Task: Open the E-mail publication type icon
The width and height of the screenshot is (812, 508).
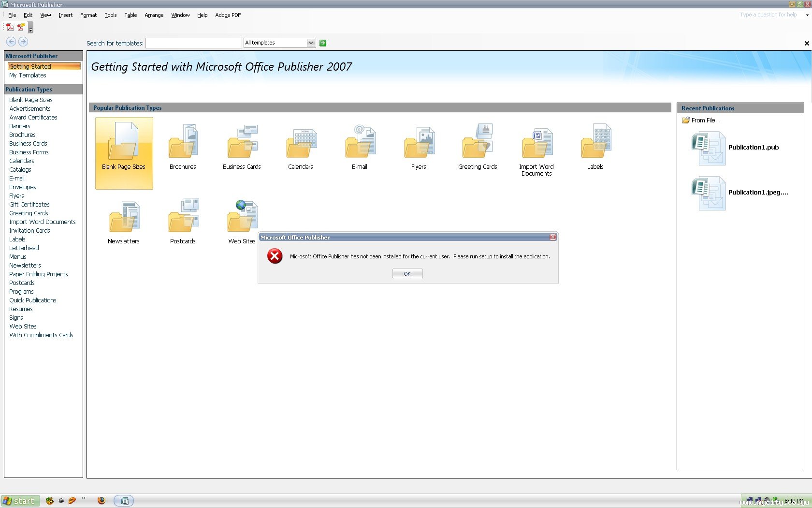Action: 360,141
